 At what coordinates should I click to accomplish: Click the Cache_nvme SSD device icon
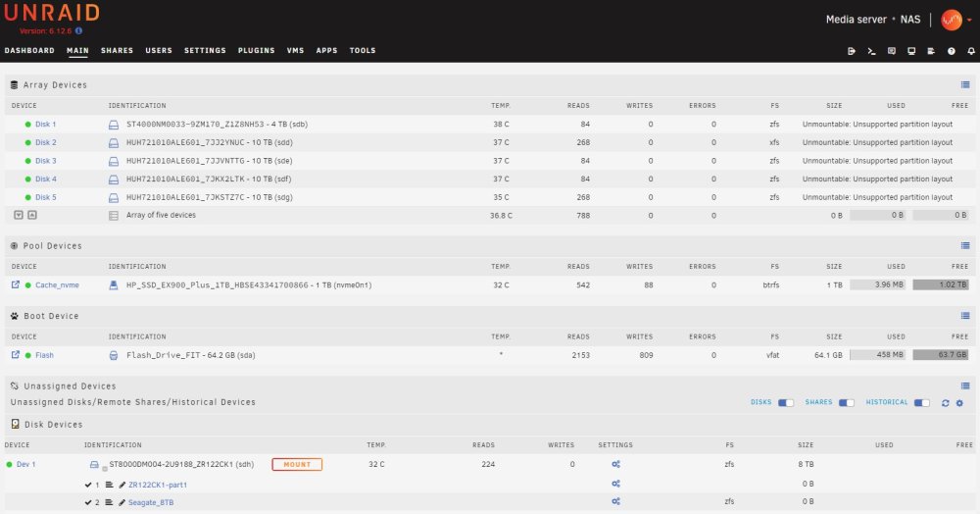pos(114,285)
